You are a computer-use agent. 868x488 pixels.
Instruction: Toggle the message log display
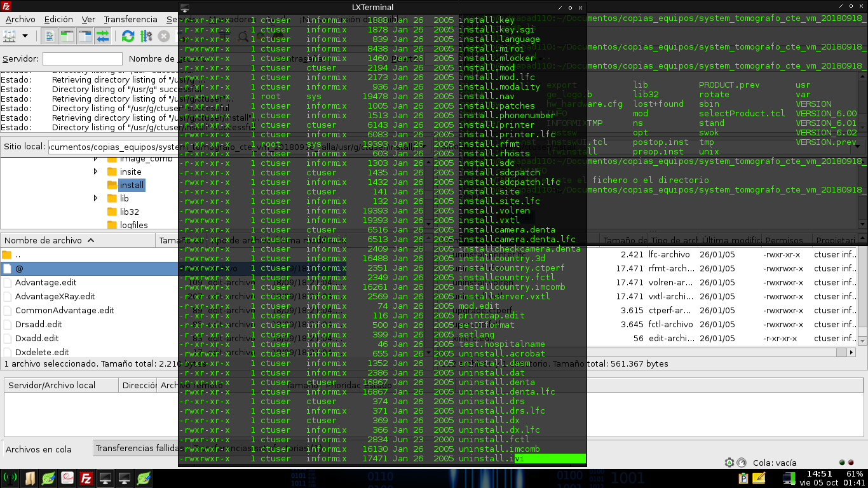(x=50, y=36)
